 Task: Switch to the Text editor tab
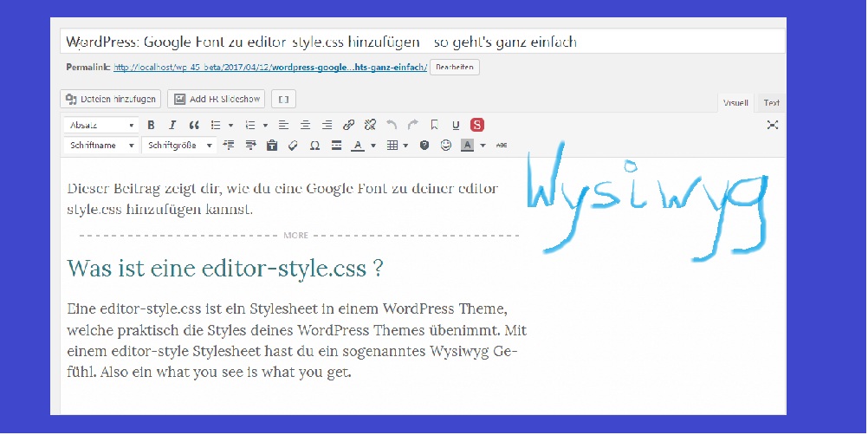tap(771, 102)
